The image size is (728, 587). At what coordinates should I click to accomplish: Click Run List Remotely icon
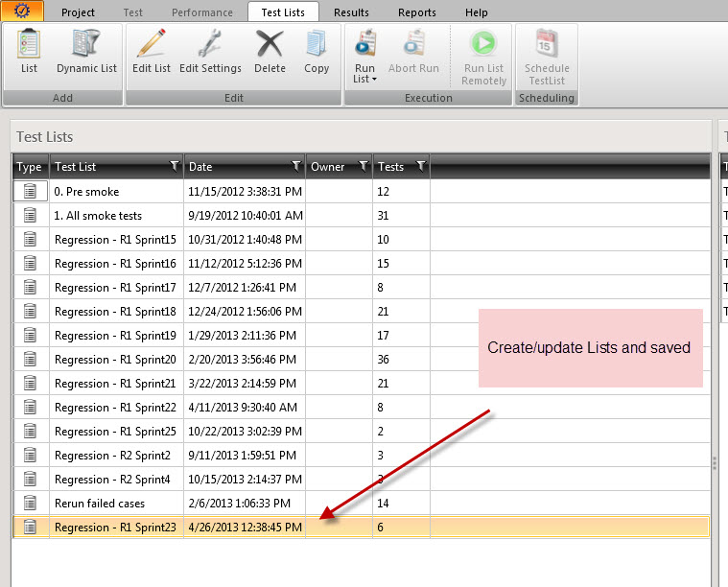point(483,43)
